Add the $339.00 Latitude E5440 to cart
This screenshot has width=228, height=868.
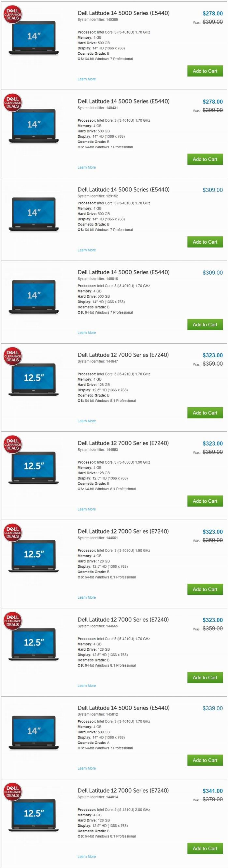pyautogui.click(x=205, y=760)
